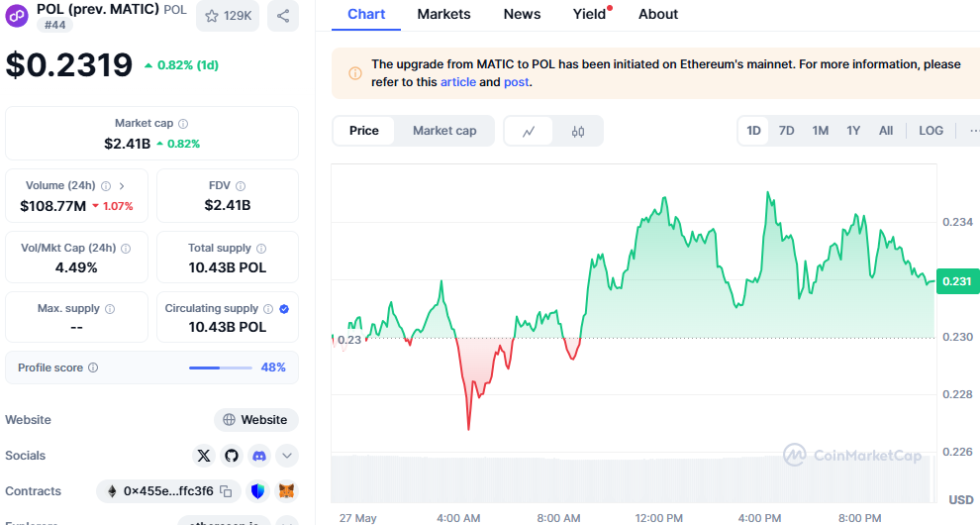Open the News tab

(522, 15)
